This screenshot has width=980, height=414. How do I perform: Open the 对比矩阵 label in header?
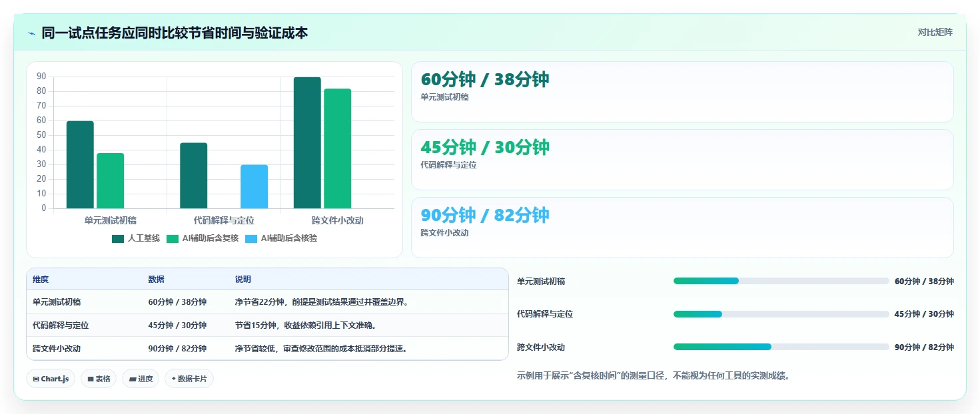(x=935, y=32)
